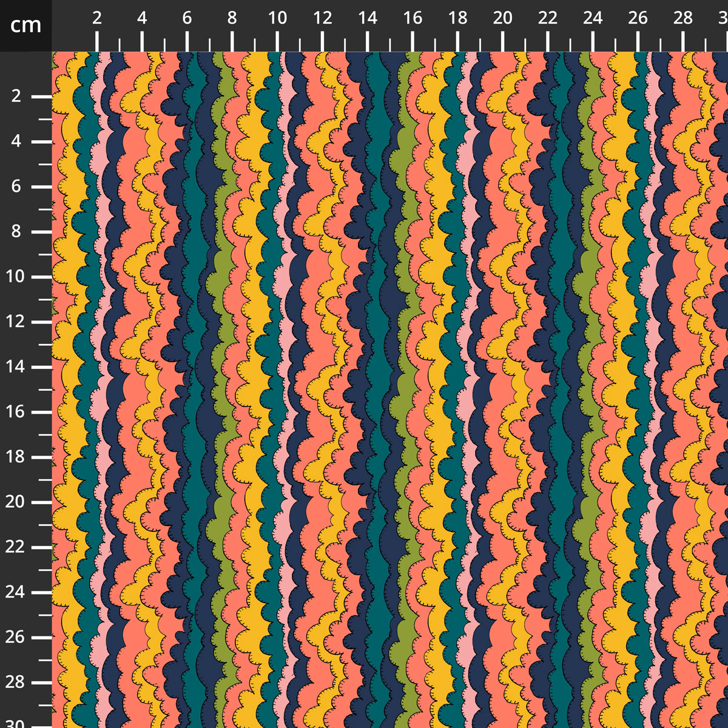Viewport: 728px width, 728px height.
Task: Click the 2 mark on the top ruler
Action: click(x=97, y=18)
